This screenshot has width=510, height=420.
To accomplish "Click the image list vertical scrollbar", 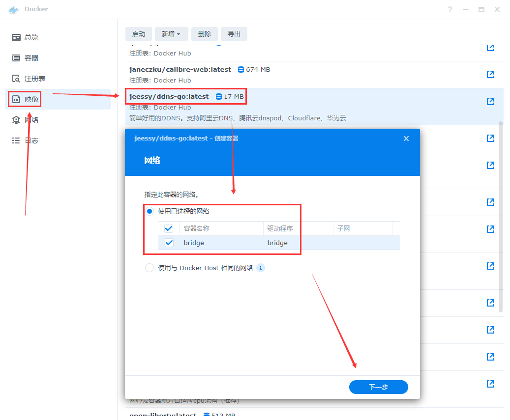I will click(501, 217).
